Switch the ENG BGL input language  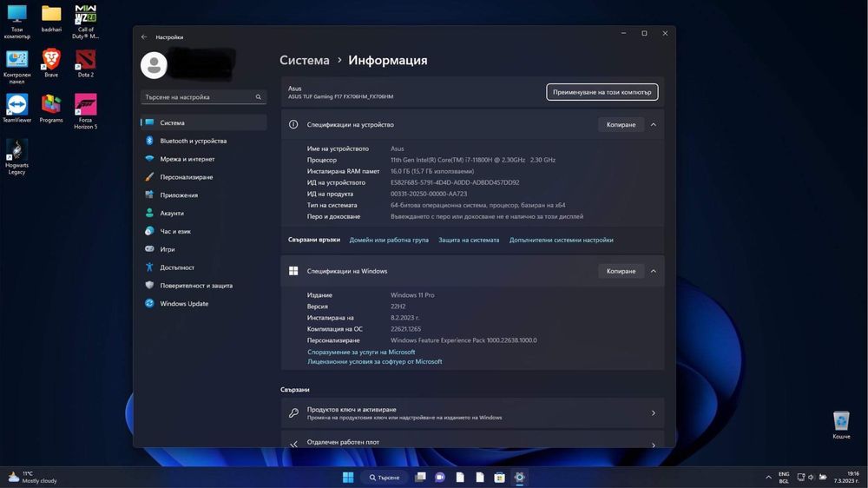tap(784, 478)
